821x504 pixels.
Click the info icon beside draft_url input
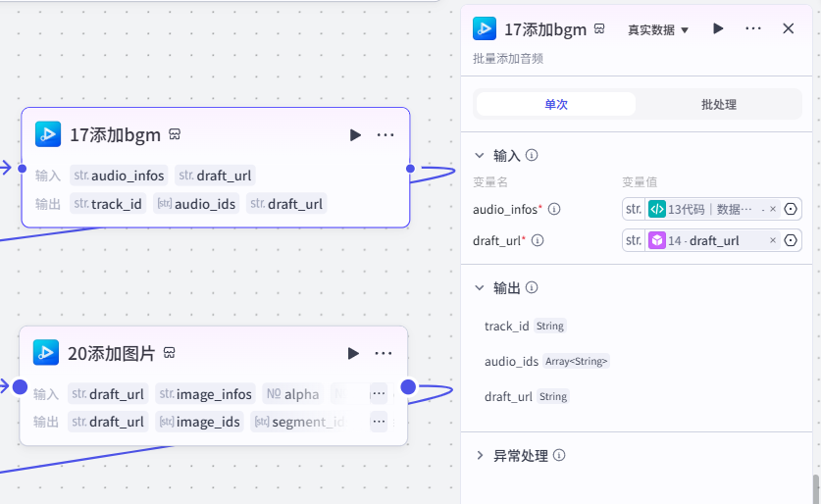point(538,240)
